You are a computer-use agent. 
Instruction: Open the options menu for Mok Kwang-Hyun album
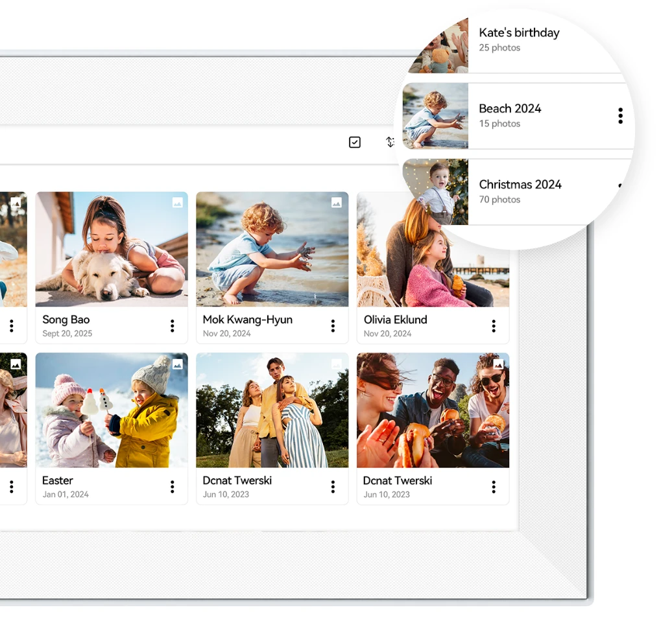(x=333, y=325)
